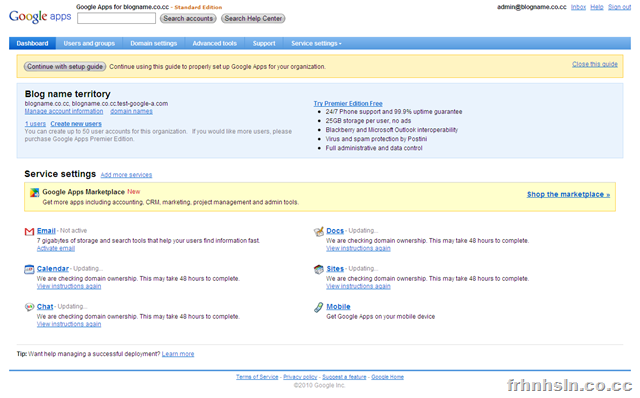640x398 pixels.
Task: Click the Email Not active status text
Action: 73,231
